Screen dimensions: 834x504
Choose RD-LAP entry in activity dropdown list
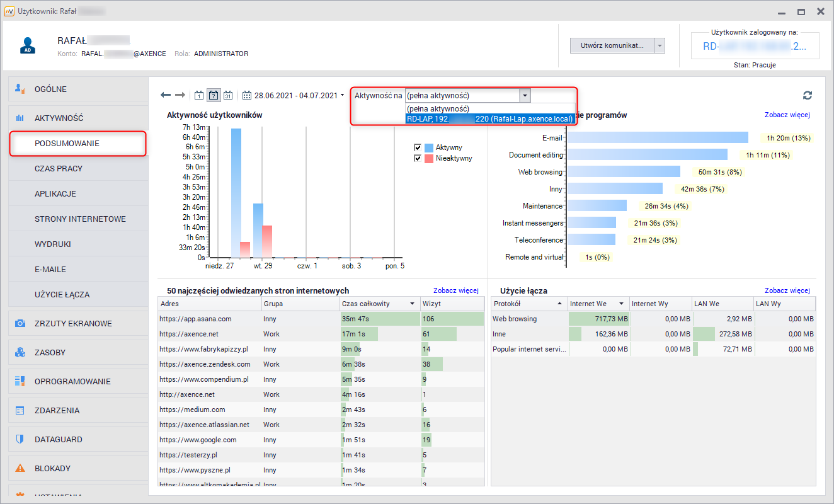pos(489,118)
